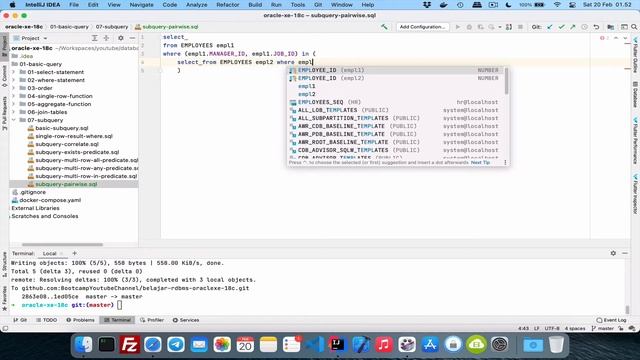Open Git history clock icon
Viewport: 640px width, 360px height.
[x=584, y=27]
